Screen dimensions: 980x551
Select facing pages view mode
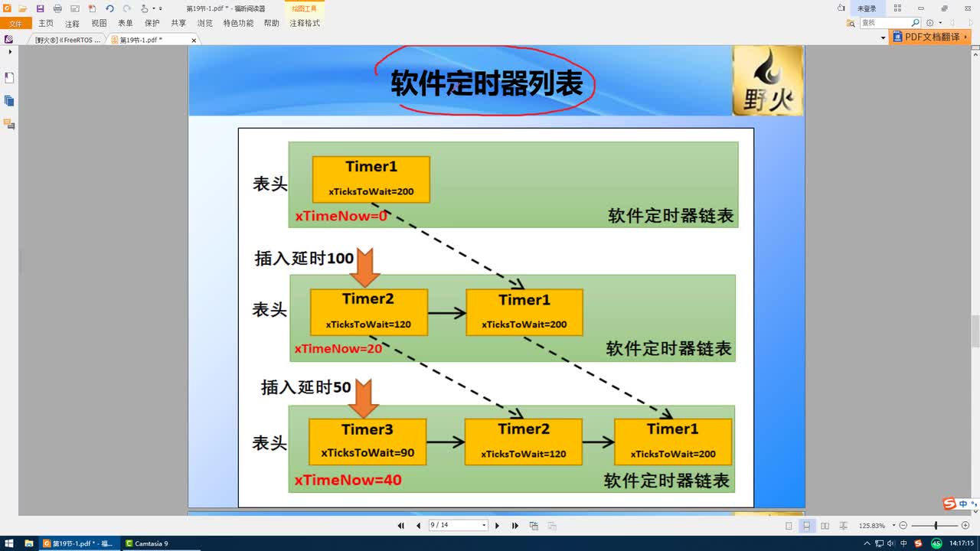[x=825, y=526]
